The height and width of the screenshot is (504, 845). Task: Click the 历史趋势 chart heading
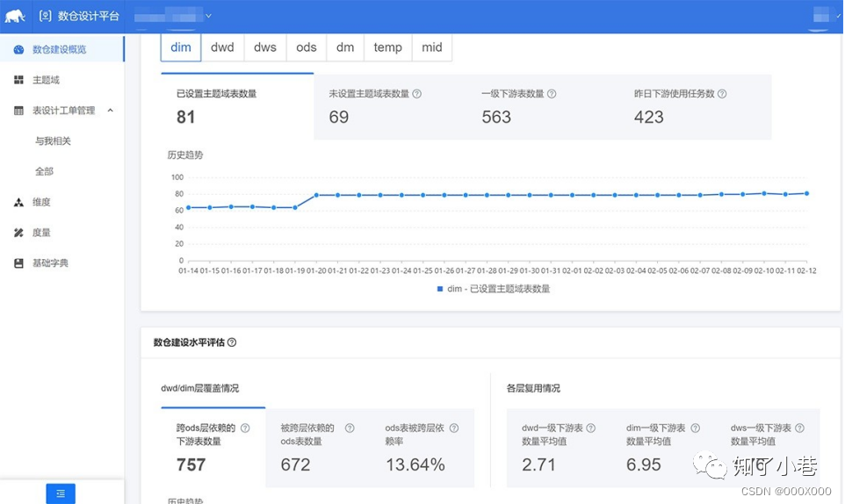[x=184, y=155]
